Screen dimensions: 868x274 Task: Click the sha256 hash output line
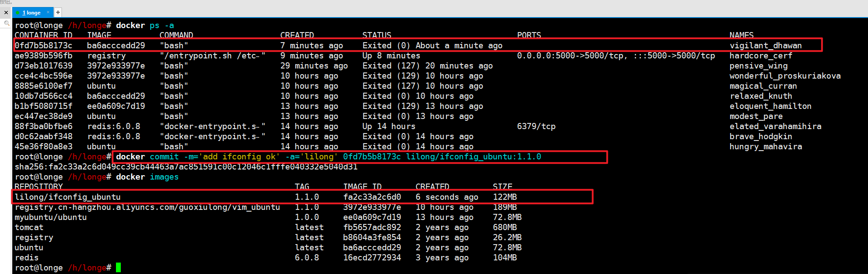click(186, 167)
